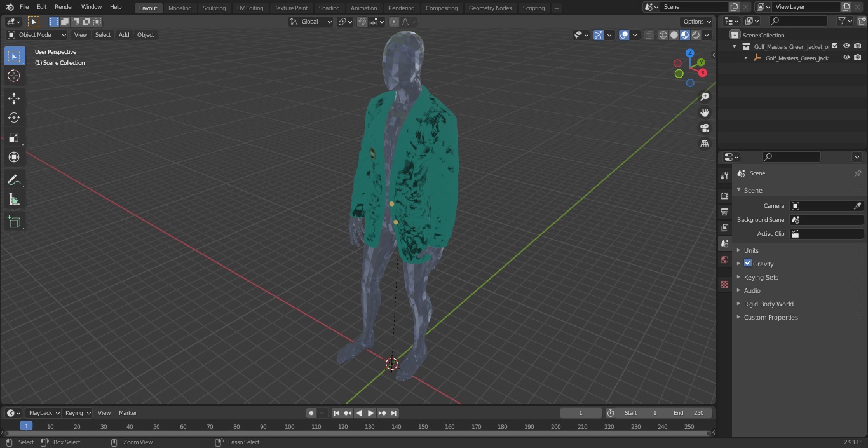The height and width of the screenshot is (448, 868).
Task: Toggle viewport gizmos button
Action: point(598,35)
